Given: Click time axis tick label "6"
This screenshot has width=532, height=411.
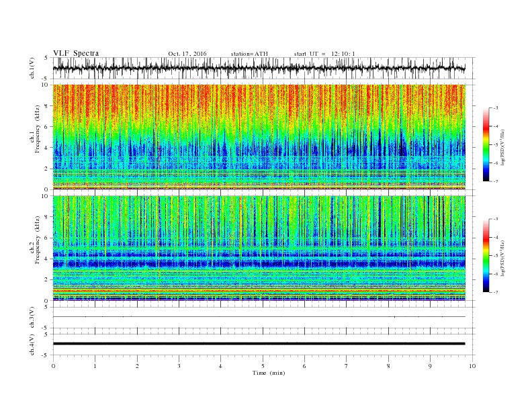Looking at the screenshot, I should pos(304,366).
